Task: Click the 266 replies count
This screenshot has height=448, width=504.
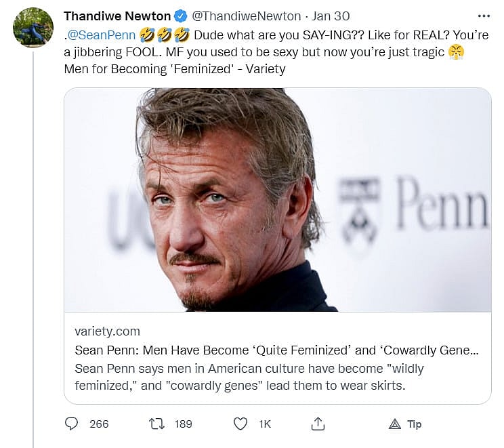Action: pos(99,424)
